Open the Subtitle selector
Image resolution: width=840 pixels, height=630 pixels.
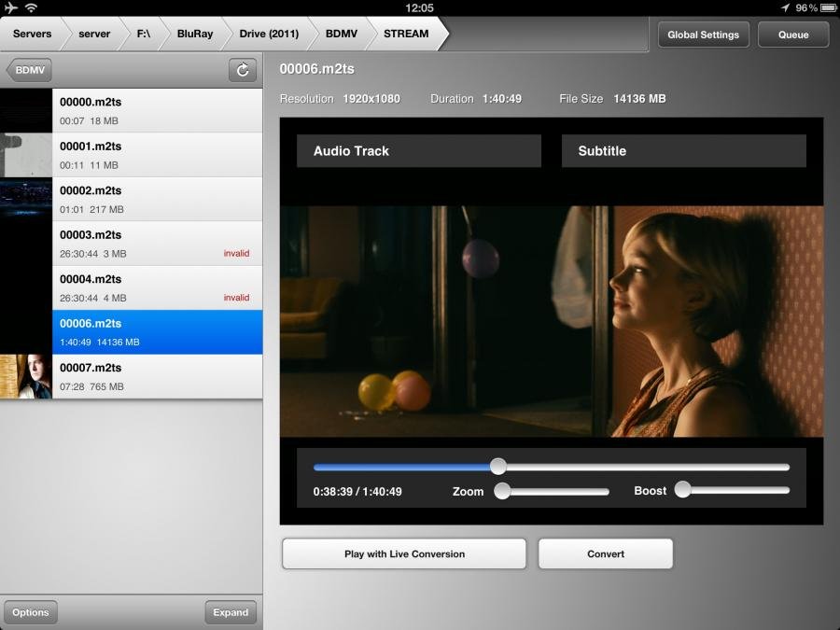pos(683,151)
